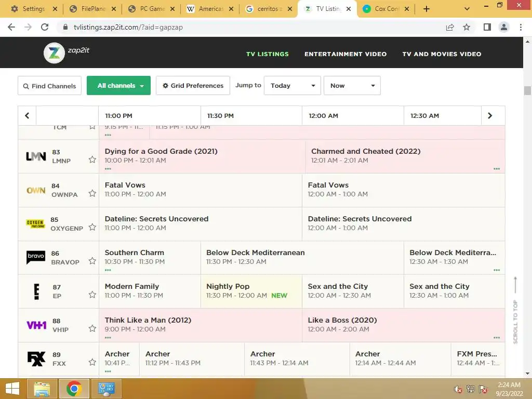Expand dots under Southern Charm
Viewport: 532px width, 399px height.
point(108,270)
